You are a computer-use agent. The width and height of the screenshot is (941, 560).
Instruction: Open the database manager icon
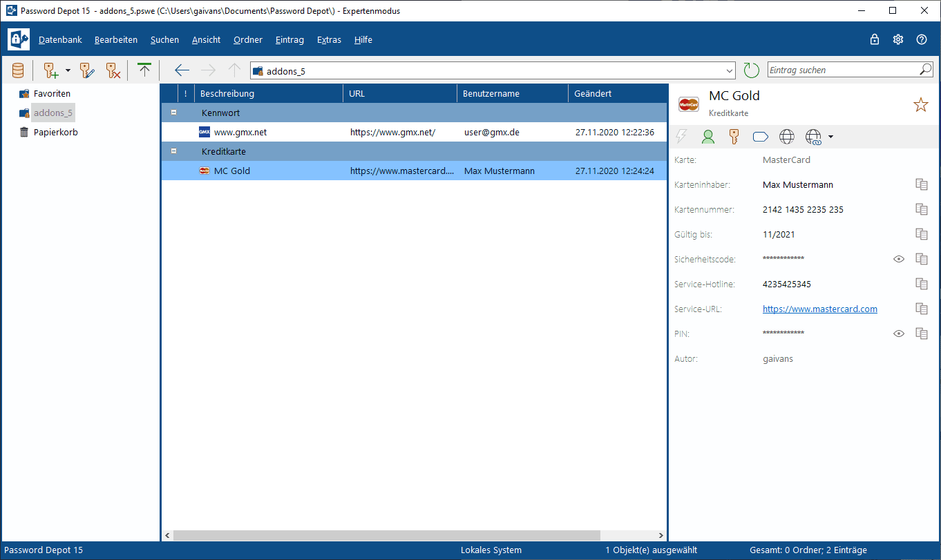(18, 70)
